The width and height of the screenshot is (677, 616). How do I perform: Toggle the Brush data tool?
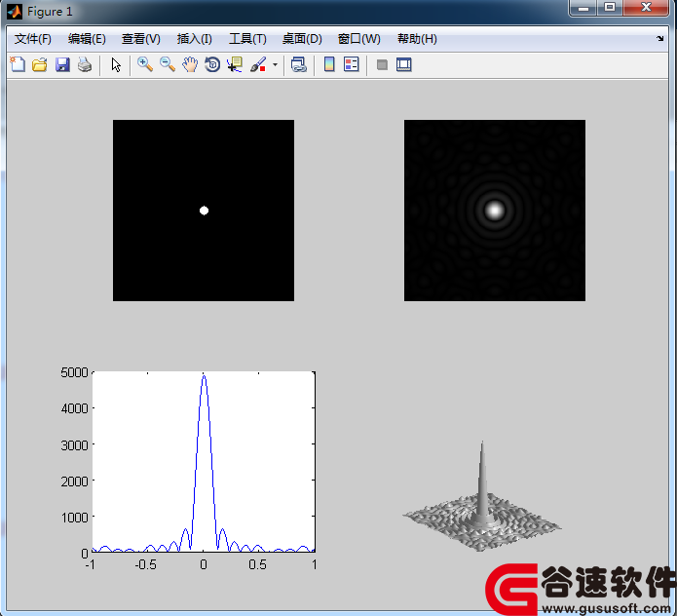[258, 64]
